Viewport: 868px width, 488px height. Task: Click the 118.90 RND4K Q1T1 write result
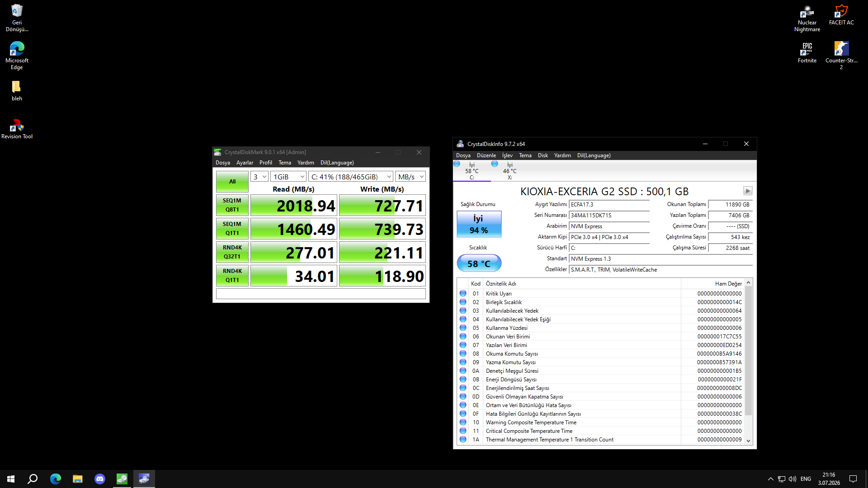coord(382,276)
